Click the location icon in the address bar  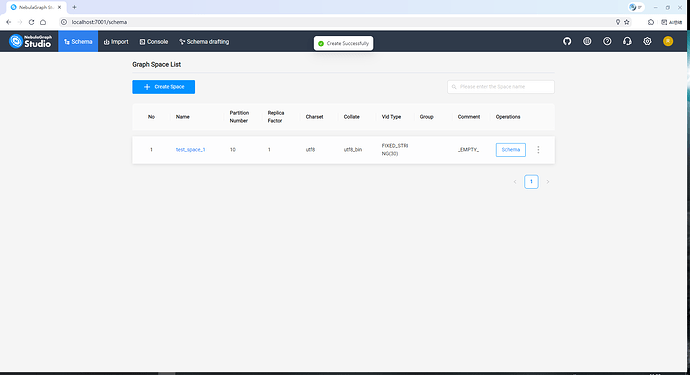(618, 22)
